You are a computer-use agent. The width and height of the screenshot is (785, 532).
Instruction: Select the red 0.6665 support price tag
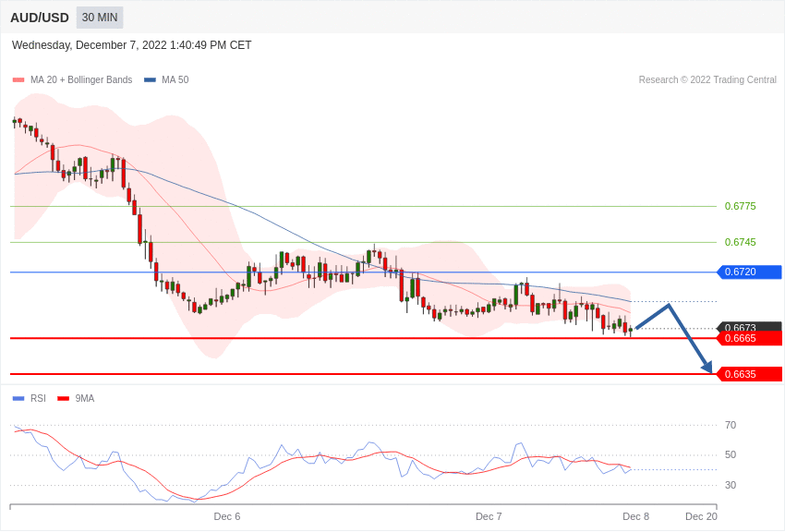[x=750, y=338]
